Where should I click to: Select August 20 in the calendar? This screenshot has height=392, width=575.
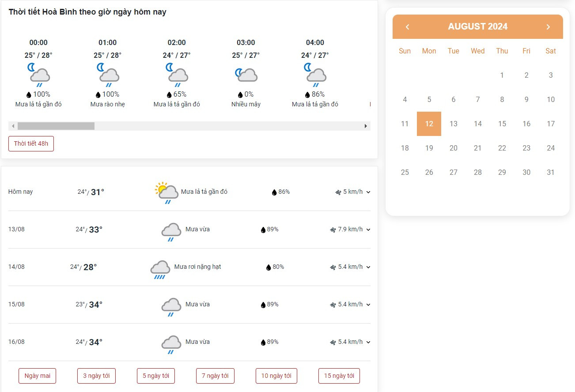454,148
